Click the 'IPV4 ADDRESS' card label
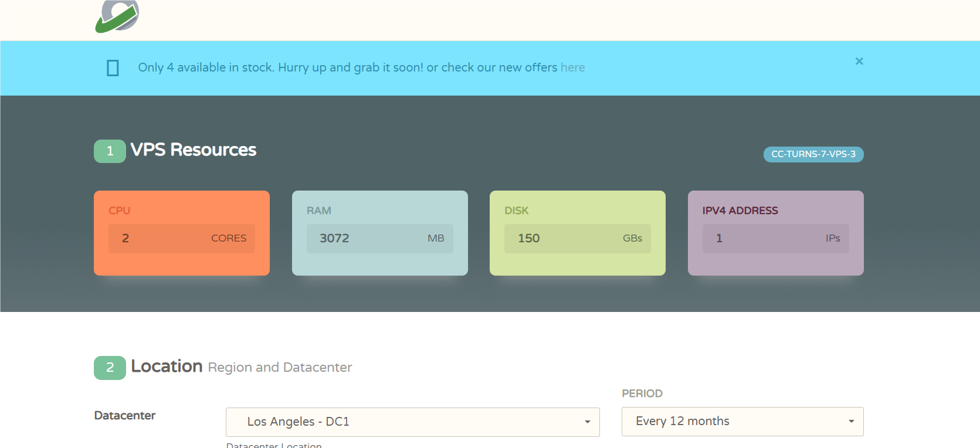 pyautogui.click(x=740, y=211)
